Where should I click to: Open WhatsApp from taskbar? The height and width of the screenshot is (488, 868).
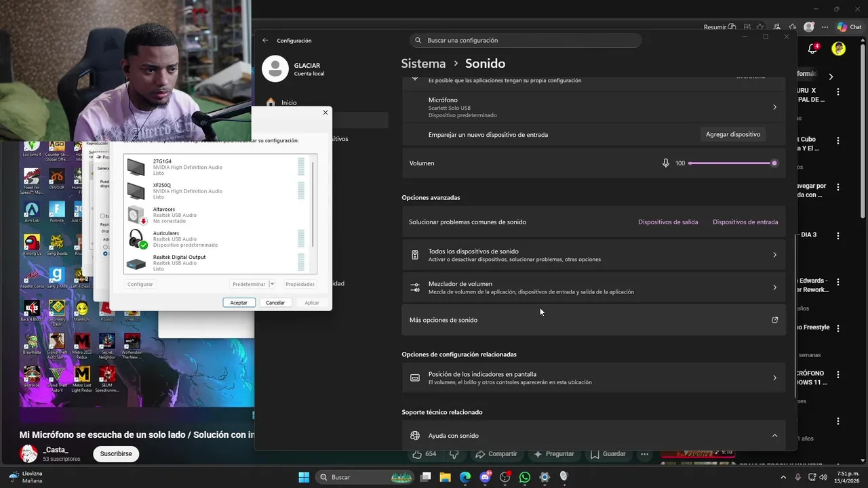[524, 477]
